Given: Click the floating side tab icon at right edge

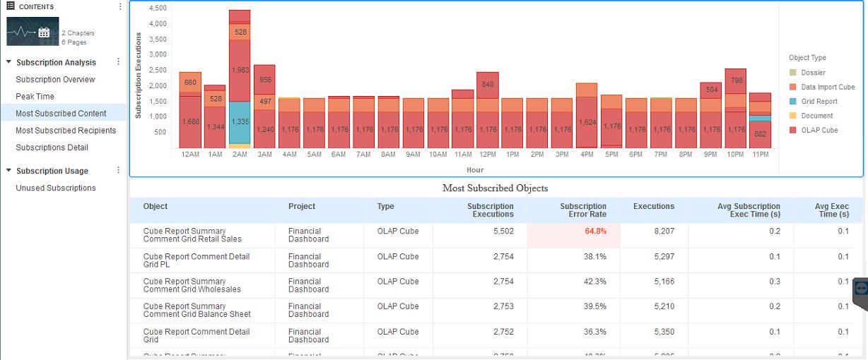Looking at the screenshot, I should [x=860, y=289].
